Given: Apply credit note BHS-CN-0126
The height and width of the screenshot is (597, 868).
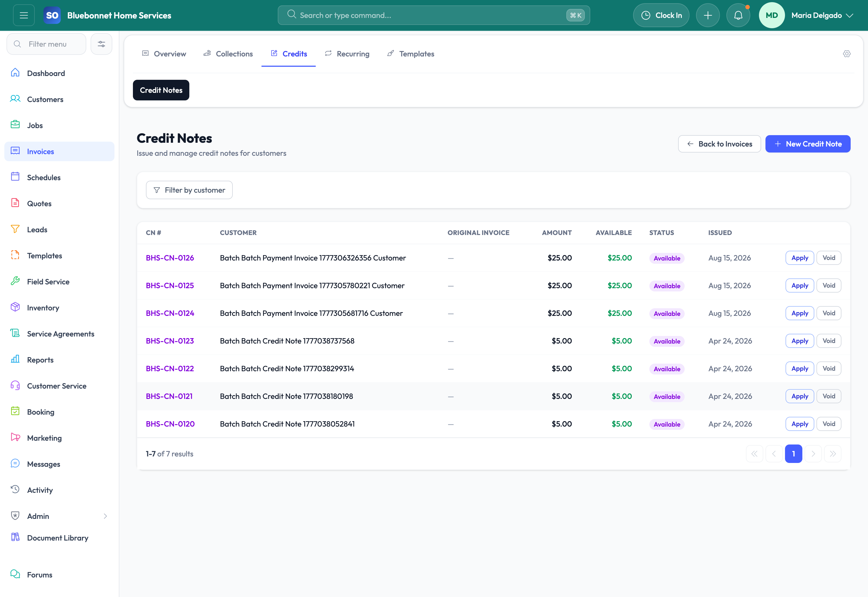Looking at the screenshot, I should point(800,258).
